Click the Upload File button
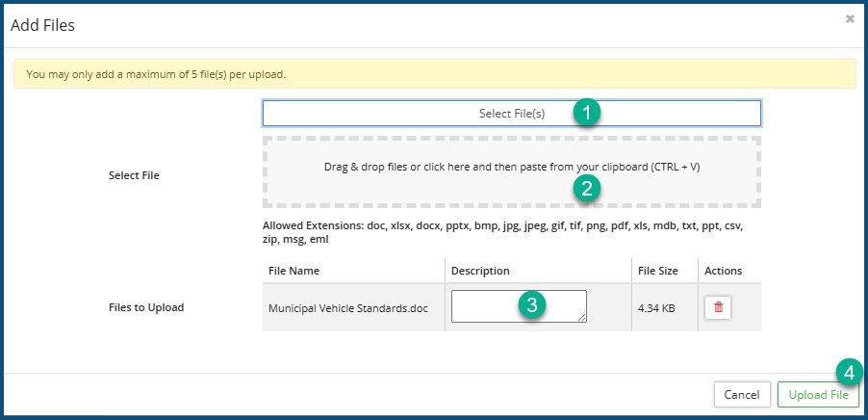The image size is (868, 420). click(818, 394)
